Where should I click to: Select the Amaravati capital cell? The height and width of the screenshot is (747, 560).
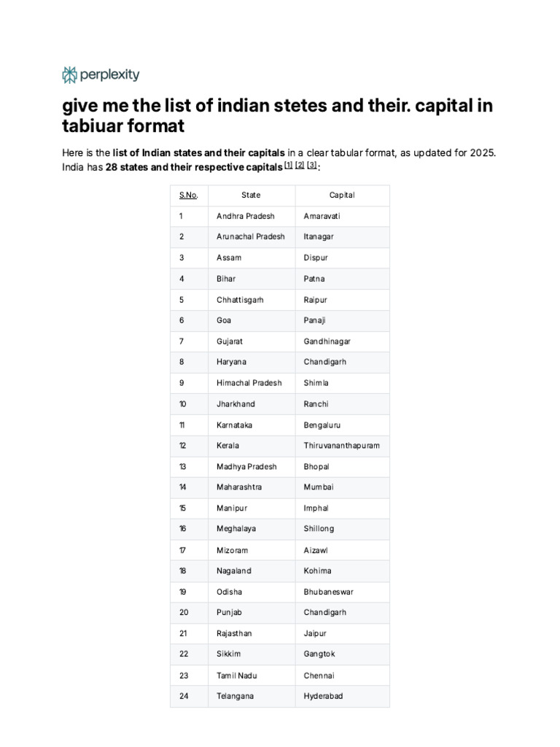[x=343, y=216]
